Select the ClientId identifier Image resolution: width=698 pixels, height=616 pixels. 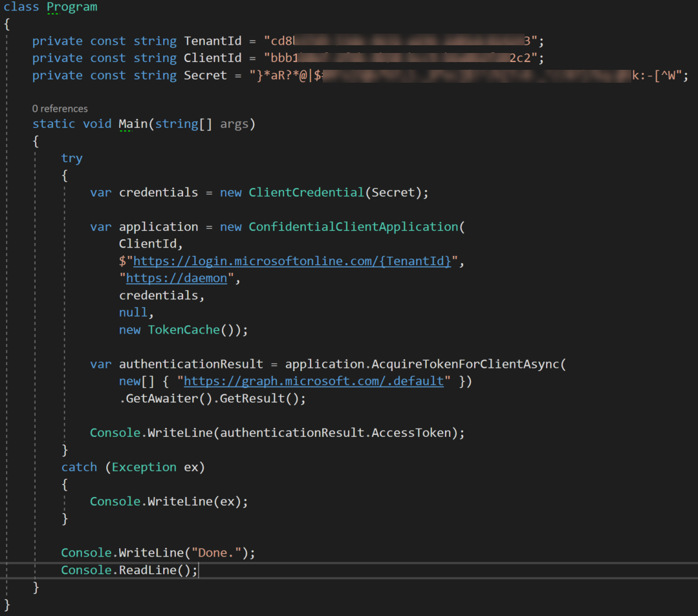click(x=212, y=58)
